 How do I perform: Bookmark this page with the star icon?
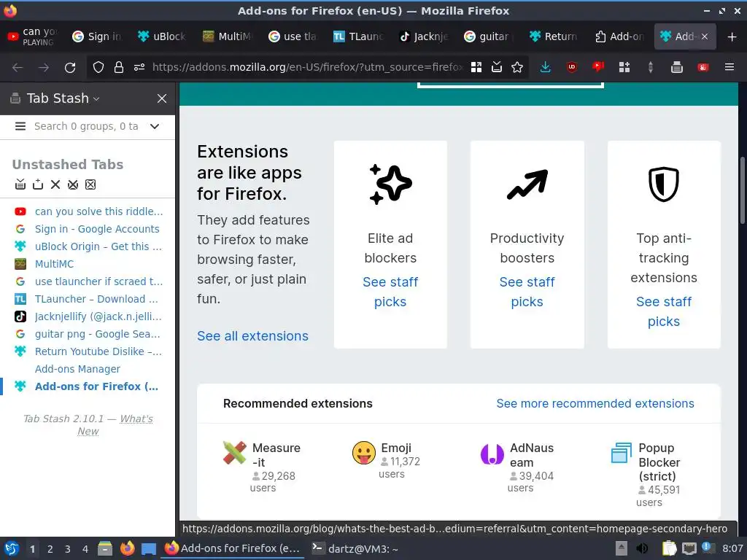(517, 67)
